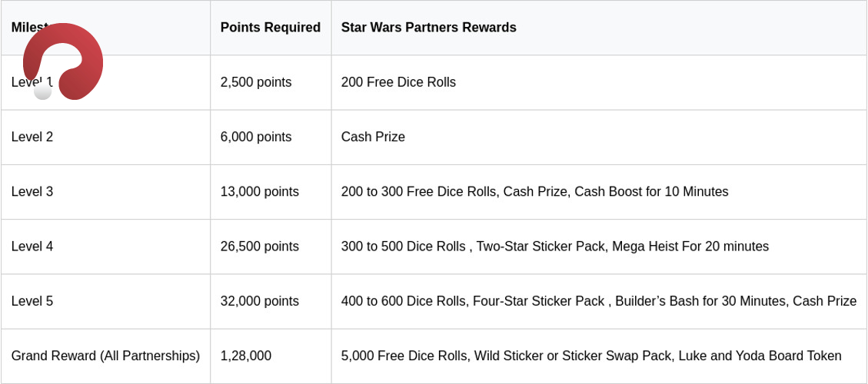The width and height of the screenshot is (868, 384).
Task: Select the Points Required column header
Action: click(270, 28)
